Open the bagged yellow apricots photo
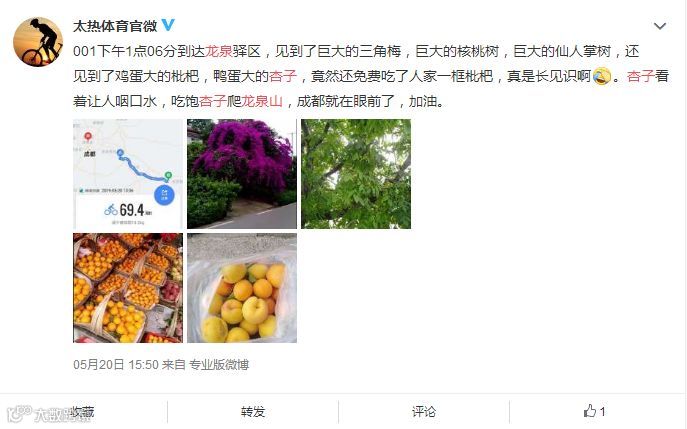This screenshot has width=687, height=429. point(242,288)
